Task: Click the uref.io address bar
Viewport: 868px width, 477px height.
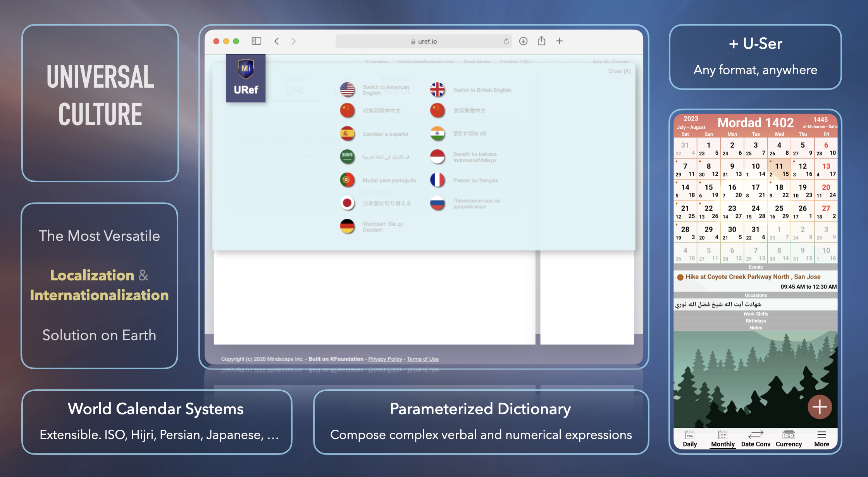Action: (424, 41)
